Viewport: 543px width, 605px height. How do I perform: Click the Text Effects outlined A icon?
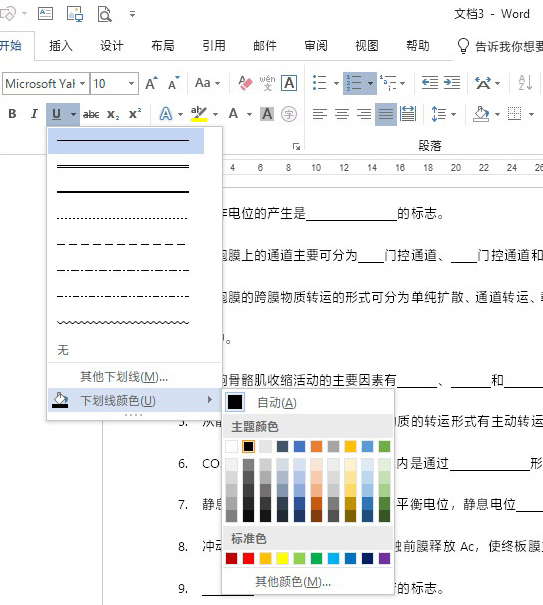(x=166, y=114)
